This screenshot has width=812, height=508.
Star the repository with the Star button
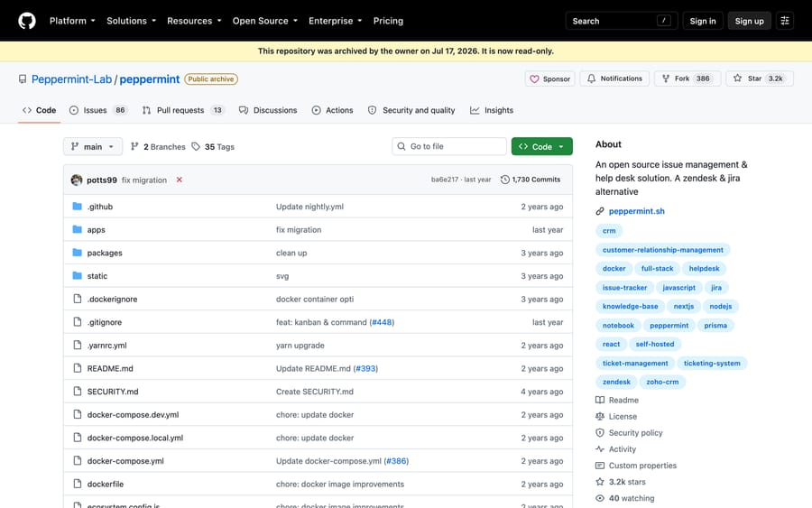click(x=759, y=79)
